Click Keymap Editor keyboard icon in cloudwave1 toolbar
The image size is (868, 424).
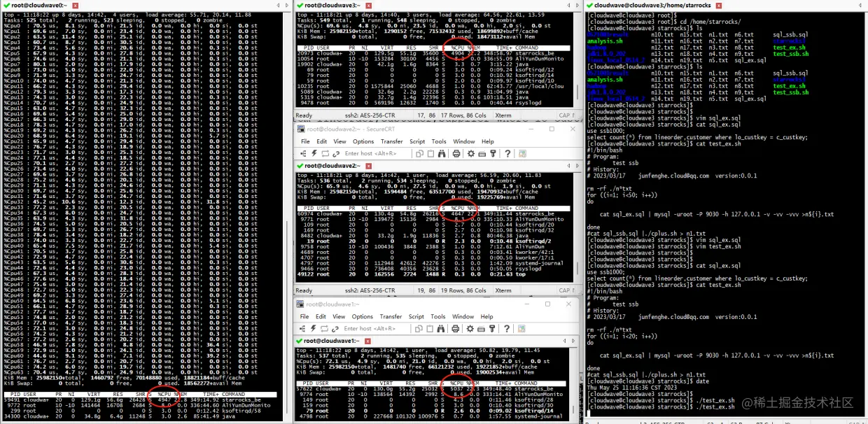[x=481, y=328]
